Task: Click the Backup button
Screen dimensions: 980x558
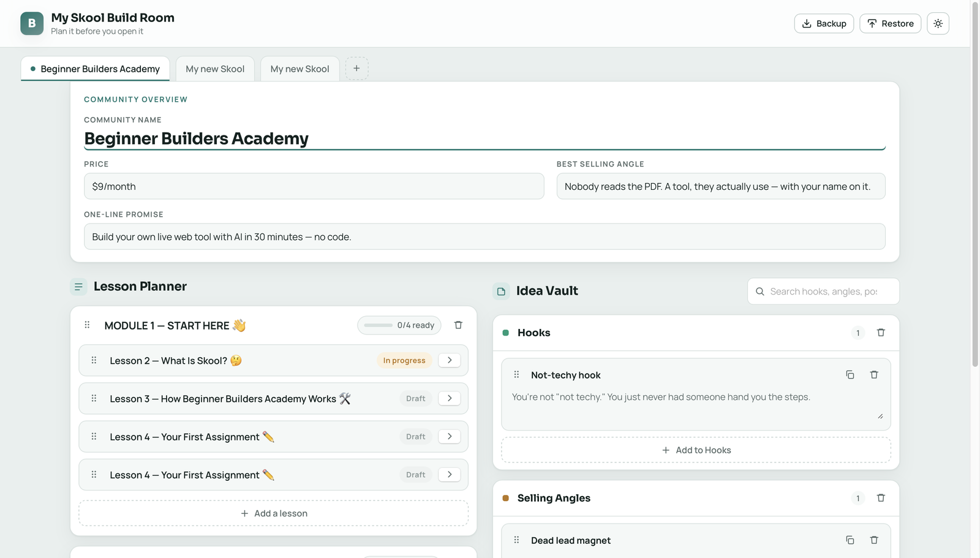Action: (824, 23)
